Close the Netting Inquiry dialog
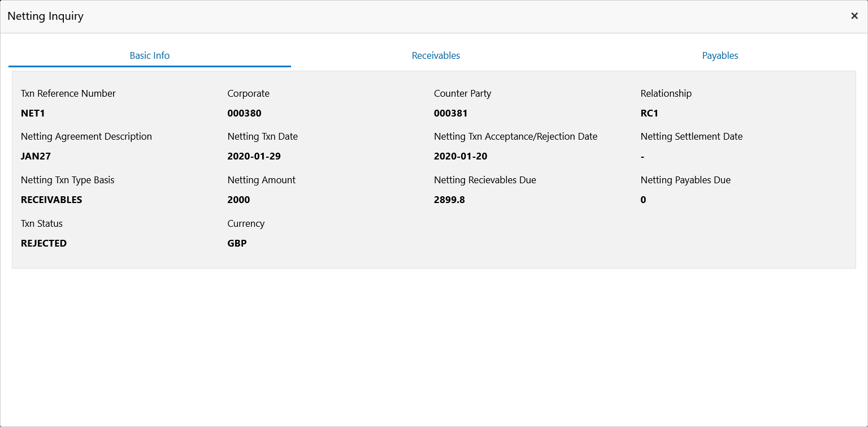868x427 pixels. pyautogui.click(x=854, y=16)
